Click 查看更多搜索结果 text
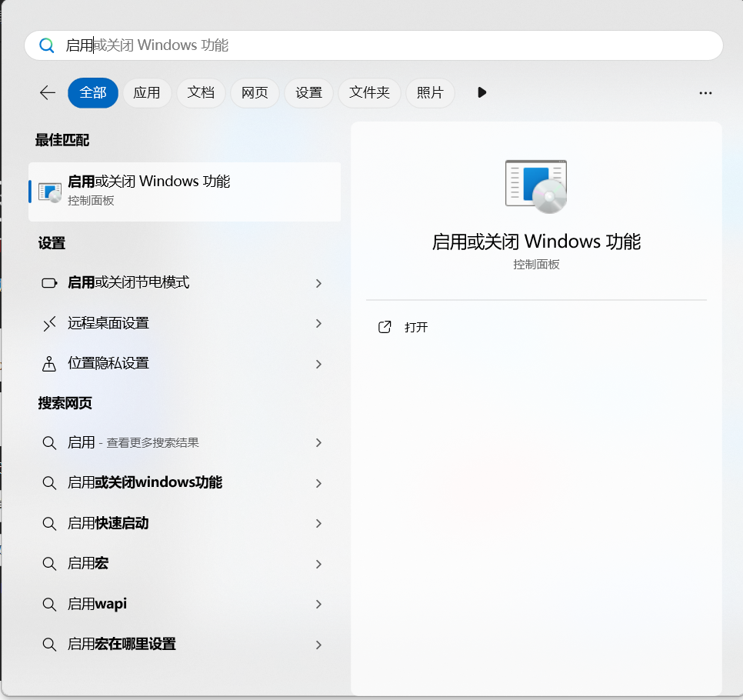The image size is (743, 700). coord(152,442)
